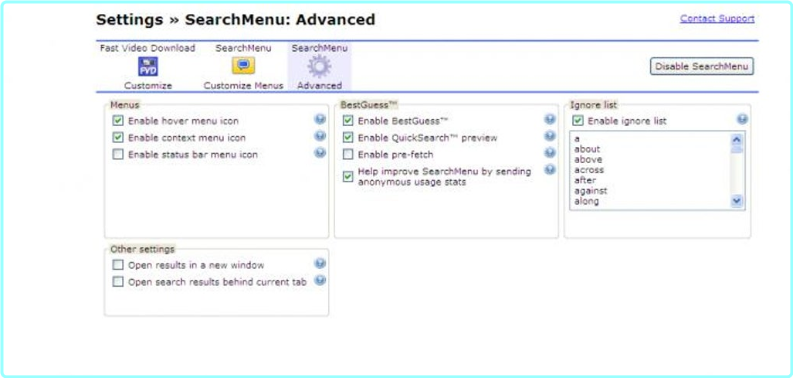Click SearchMenu Advanced gear icon

coord(319,66)
